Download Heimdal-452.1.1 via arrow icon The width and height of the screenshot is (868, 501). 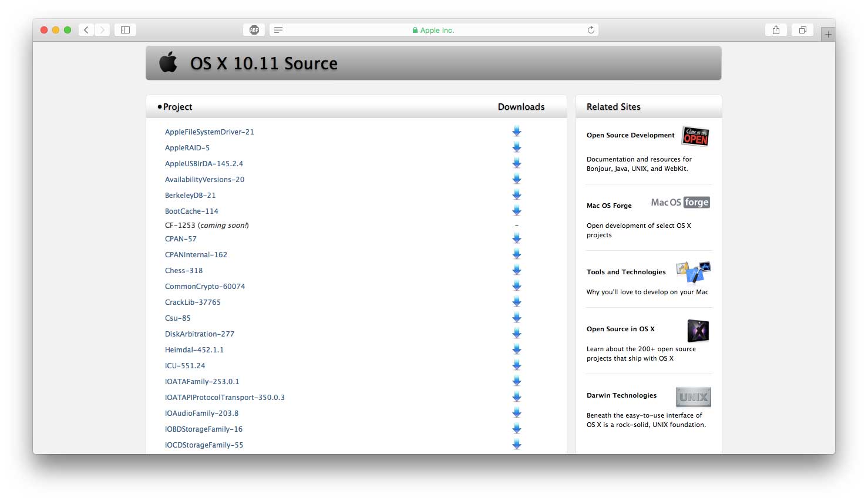pos(517,349)
